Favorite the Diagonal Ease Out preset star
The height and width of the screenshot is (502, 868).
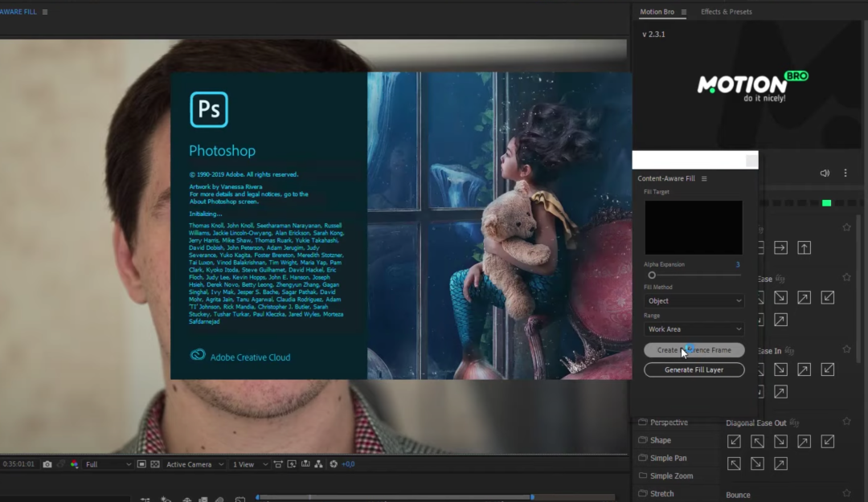(x=846, y=422)
